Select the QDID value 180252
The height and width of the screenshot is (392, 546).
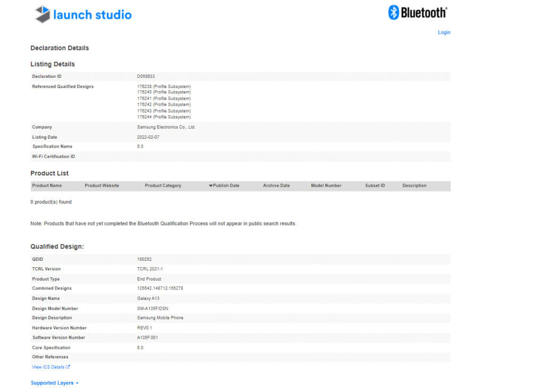(x=143, y=259)
